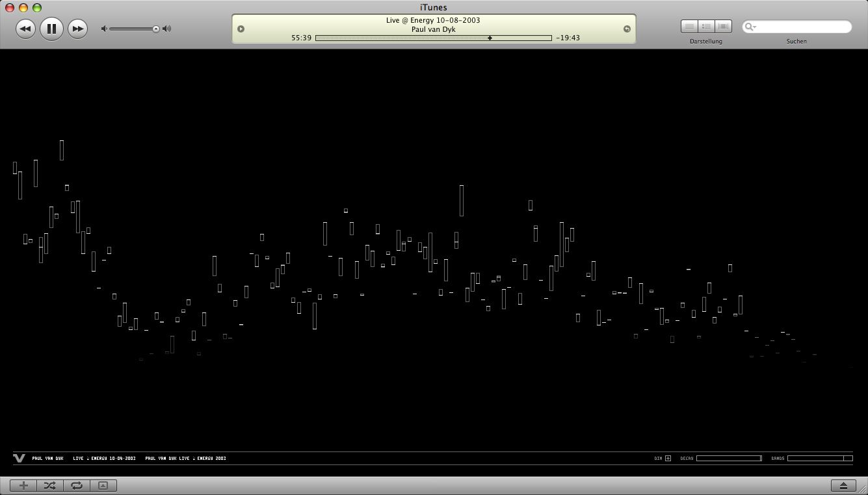Open the search magnifier dropdown
Image resolution: width=868 pixels, height=495 pixels.
750,27
